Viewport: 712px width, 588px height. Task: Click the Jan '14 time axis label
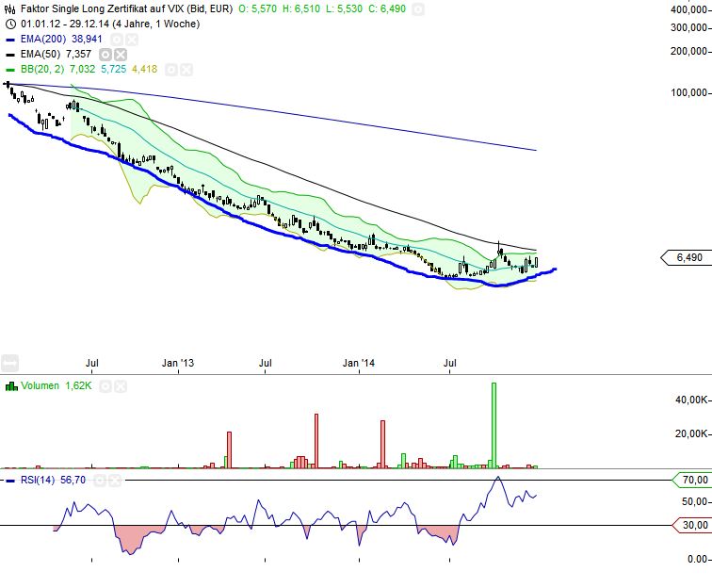(x=359, y=363)
